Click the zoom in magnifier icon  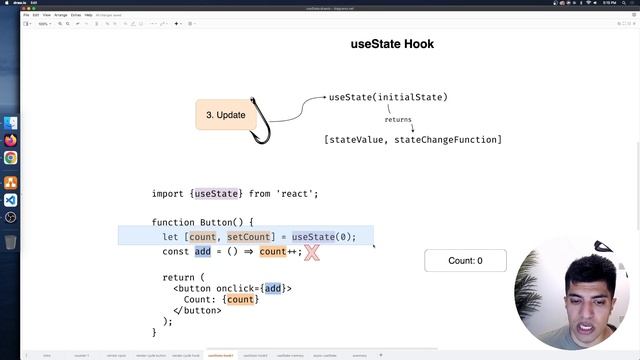[x=60, y=24]
